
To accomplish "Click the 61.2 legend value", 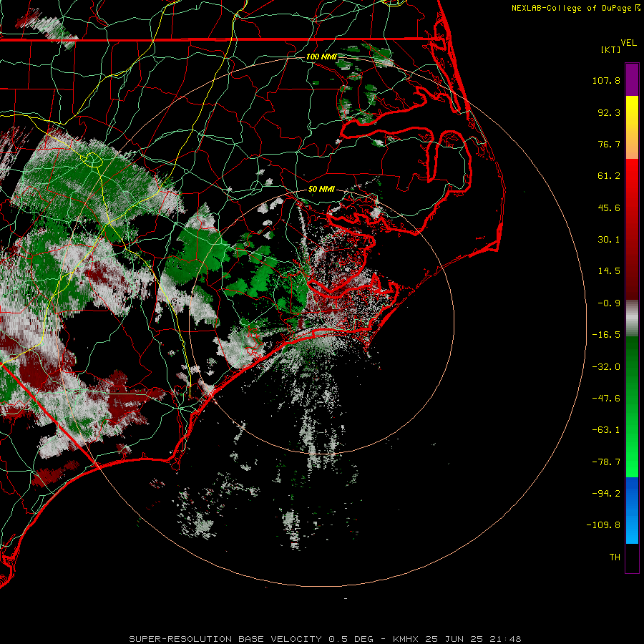I will coord(609,176).
